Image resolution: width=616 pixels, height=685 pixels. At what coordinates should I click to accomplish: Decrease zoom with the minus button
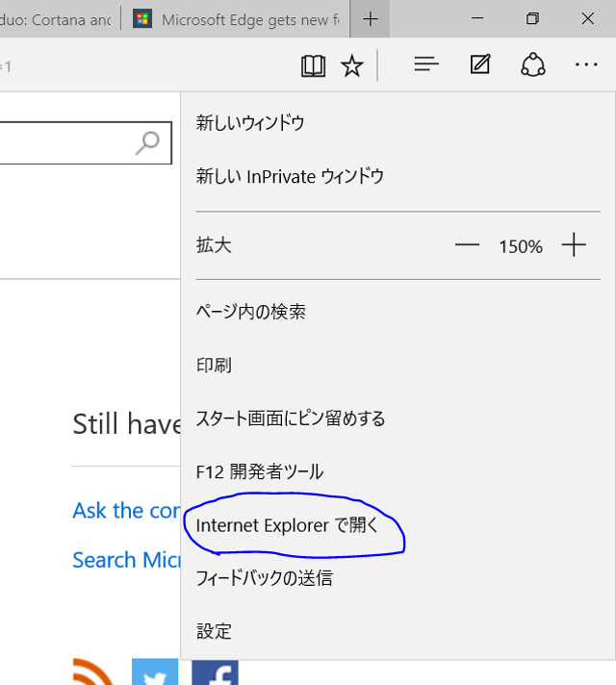click(467, 245)
